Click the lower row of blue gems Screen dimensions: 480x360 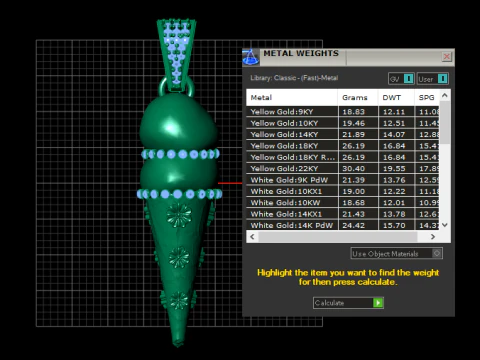pos(179,194)
